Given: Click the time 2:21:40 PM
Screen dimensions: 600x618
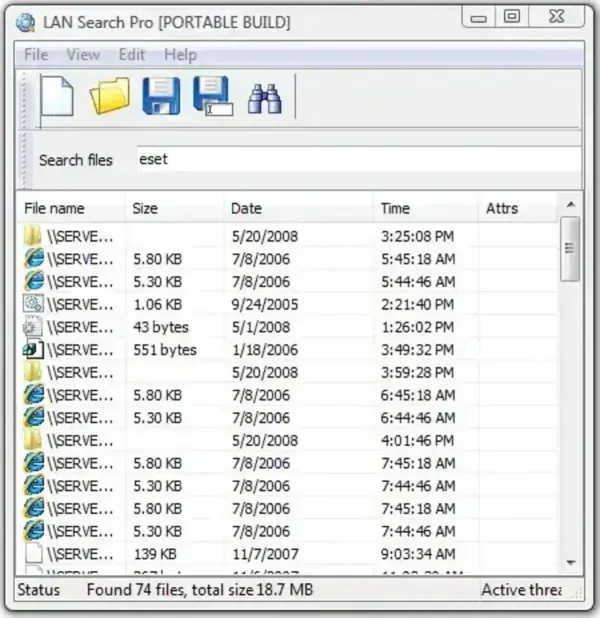Looking at the screenshot, I should click(x=417, y=304).
